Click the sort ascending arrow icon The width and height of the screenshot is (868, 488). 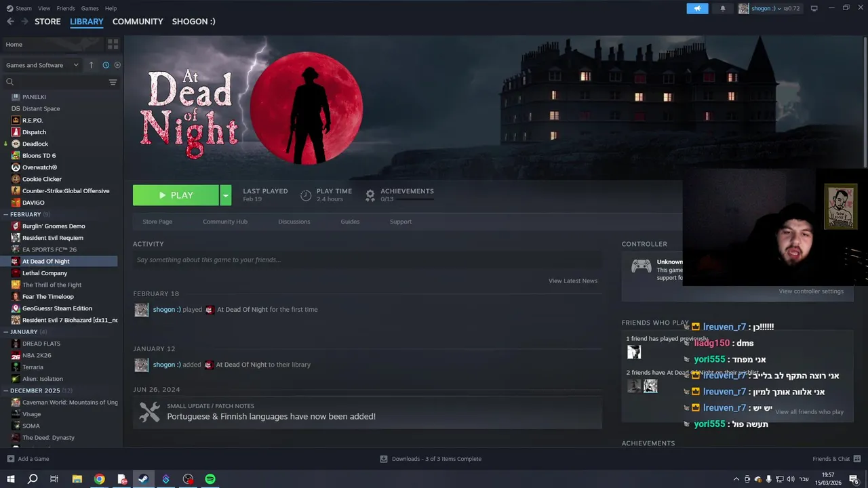(x=92, y=65)
